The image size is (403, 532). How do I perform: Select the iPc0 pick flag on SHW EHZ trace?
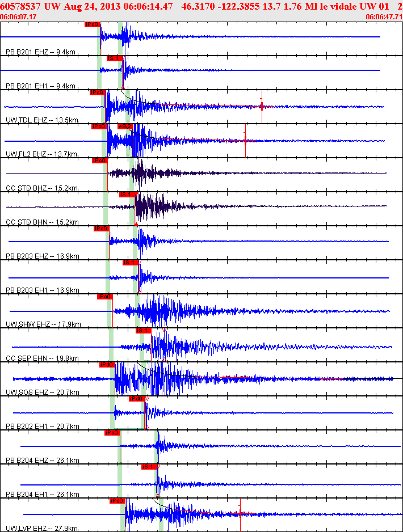click(105, 297)
